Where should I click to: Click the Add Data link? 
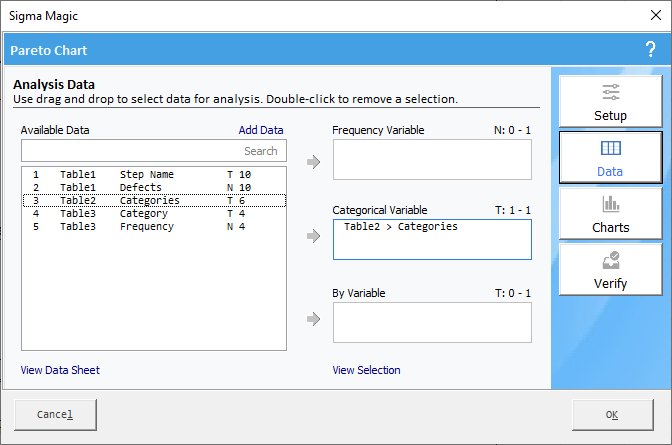point(261,130)
